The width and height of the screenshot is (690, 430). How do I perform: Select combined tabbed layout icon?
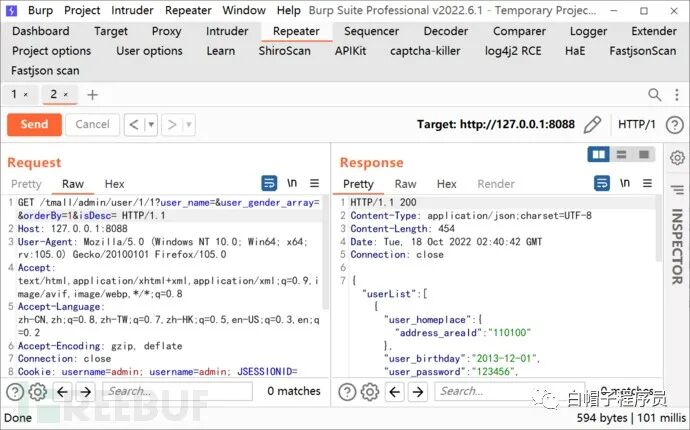point(644,154)
